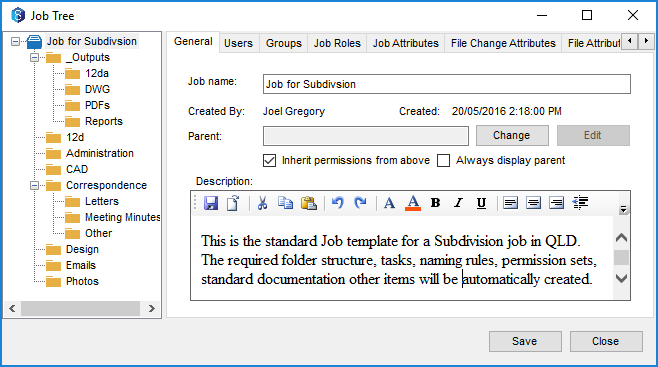658x367 pixels.
Task: Toggle underline text formatting
Action: (481, 203)
